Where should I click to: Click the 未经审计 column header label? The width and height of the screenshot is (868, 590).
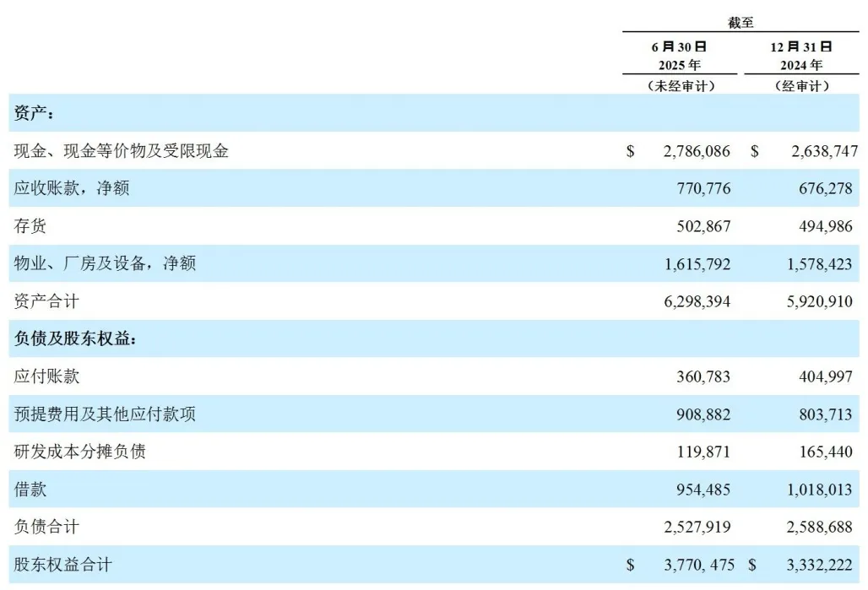point(680,86)
